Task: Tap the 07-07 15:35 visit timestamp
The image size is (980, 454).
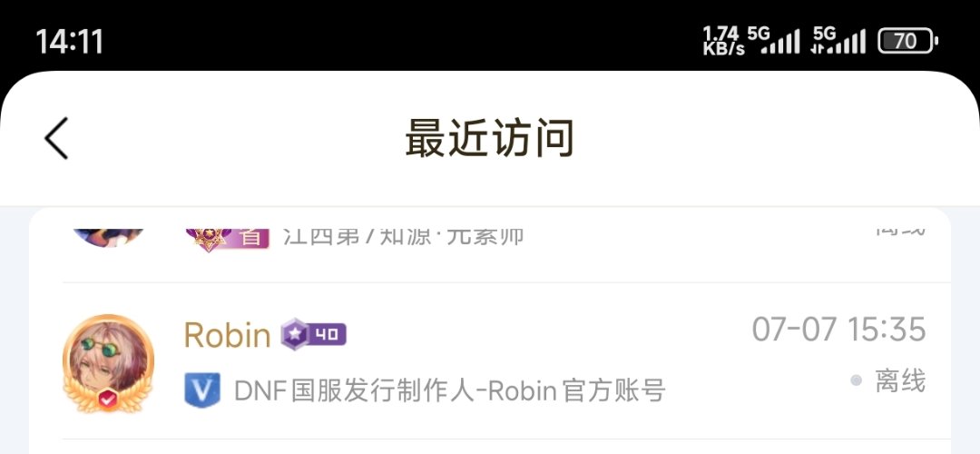Action: tap(838, 329)
